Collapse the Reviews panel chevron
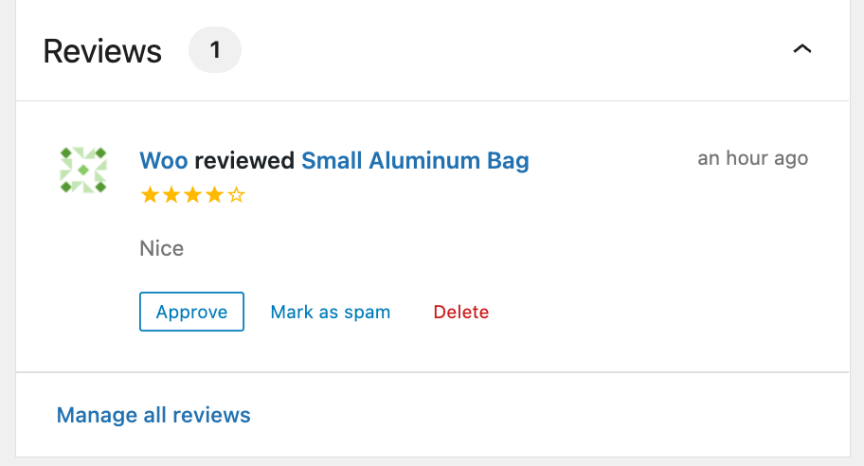The image size is (864, 466). click(x=802, y=49)
